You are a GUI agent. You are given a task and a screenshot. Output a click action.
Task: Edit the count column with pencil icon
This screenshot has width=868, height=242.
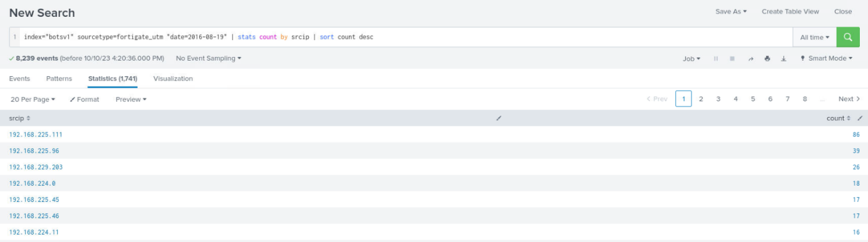[x=860, y=118]
